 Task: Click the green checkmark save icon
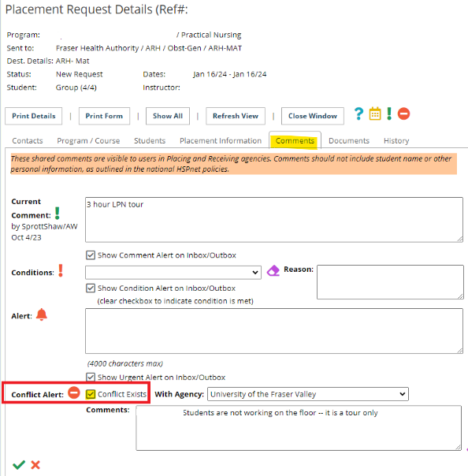19,465
